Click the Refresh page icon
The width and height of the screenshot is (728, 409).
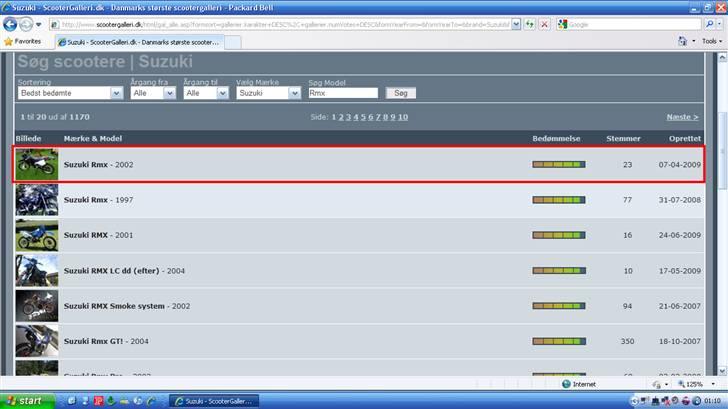point(530,24)
